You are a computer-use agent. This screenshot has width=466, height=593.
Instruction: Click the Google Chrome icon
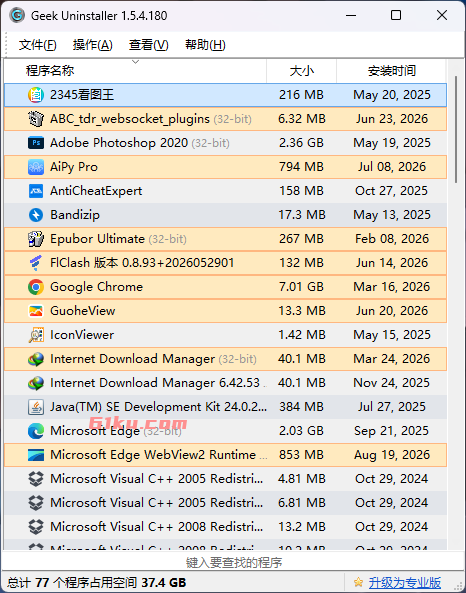point(36,287)
